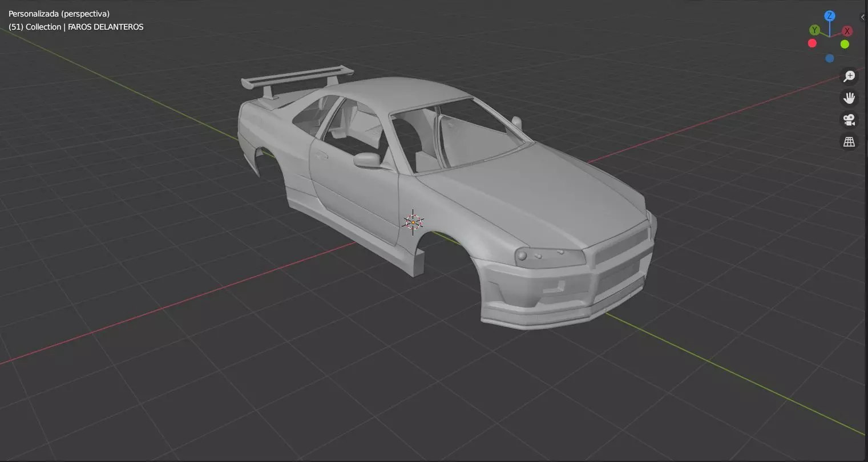This screenshot has width=868, height=462.
Task: Click the zoom magnifier viewport icon
Action: coord(849,76)
